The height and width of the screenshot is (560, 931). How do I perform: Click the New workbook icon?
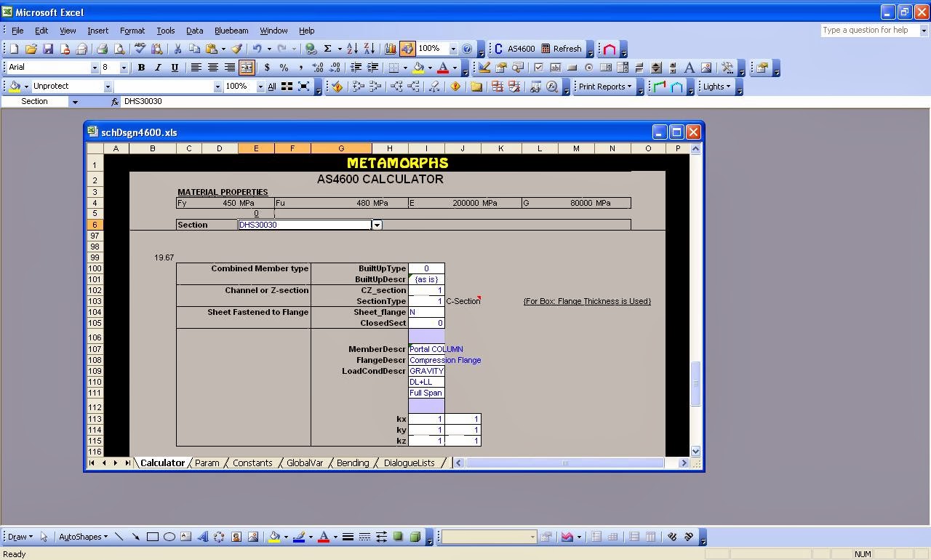tap(14, 49)
